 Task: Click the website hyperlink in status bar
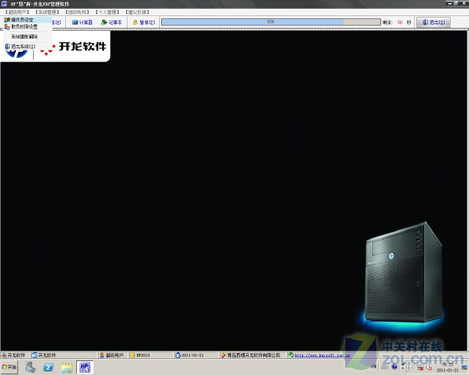pyautogui.click(x=322, y=355)
